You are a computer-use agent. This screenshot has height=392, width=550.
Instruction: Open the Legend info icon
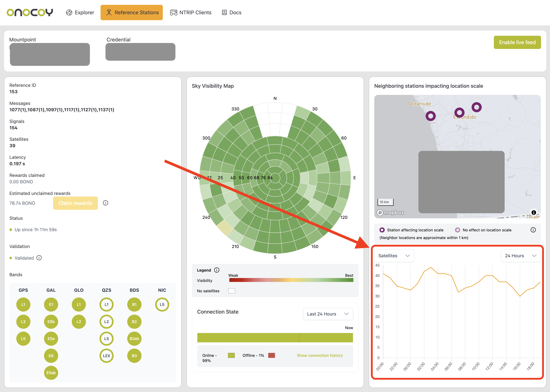point(217,270)
